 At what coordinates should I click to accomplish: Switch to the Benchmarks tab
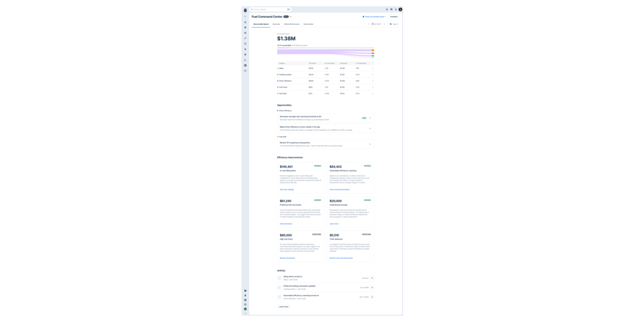click(308, 25)
